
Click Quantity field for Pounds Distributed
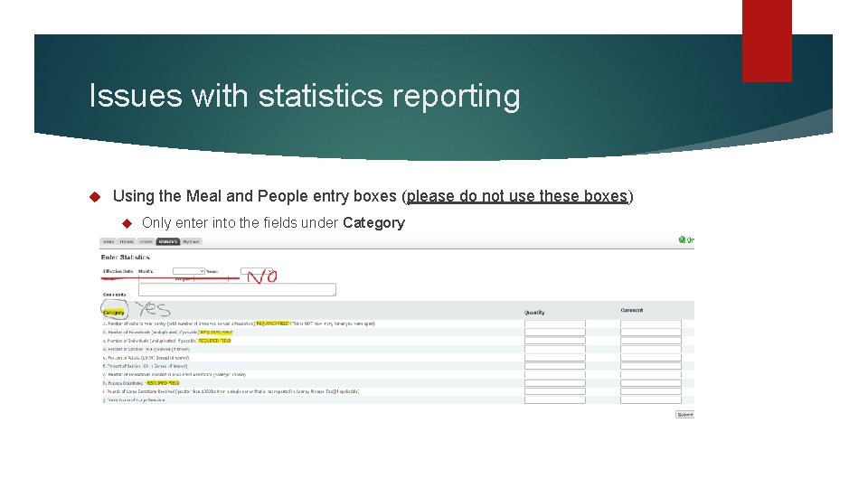pos(554,383)
